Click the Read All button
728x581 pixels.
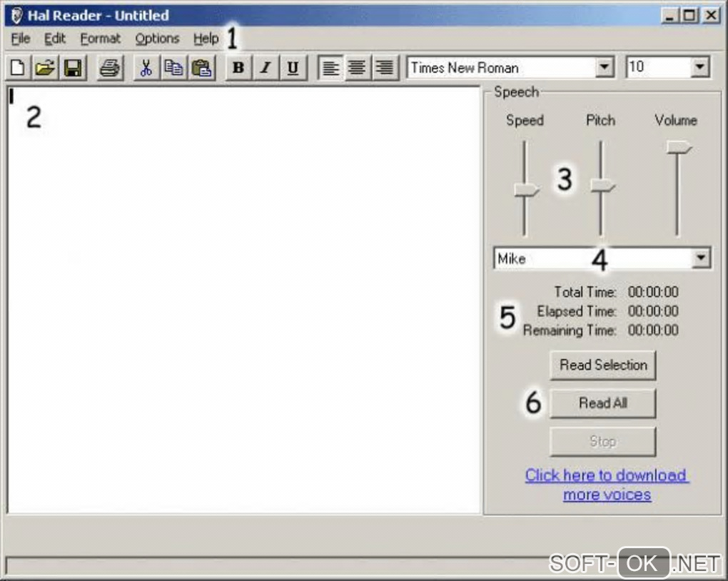603,403
